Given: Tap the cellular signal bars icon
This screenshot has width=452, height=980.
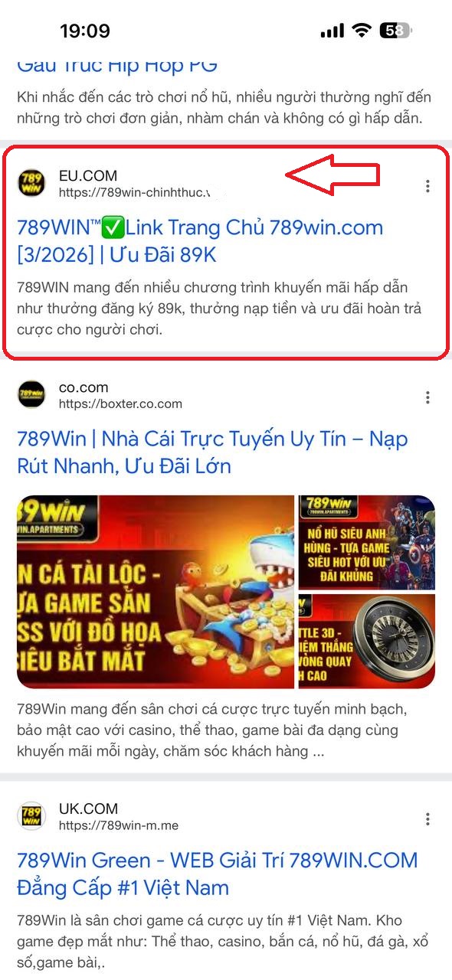Looking at the screenshot, I should tap(332, 31).
